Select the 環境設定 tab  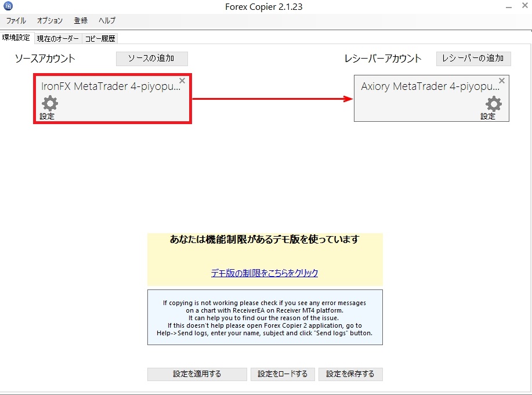click(x=16, y=38)
